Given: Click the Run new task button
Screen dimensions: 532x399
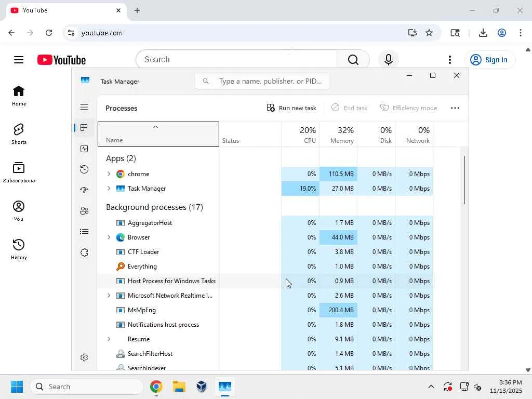Looking at the screenshot, I should pos(291,108).
